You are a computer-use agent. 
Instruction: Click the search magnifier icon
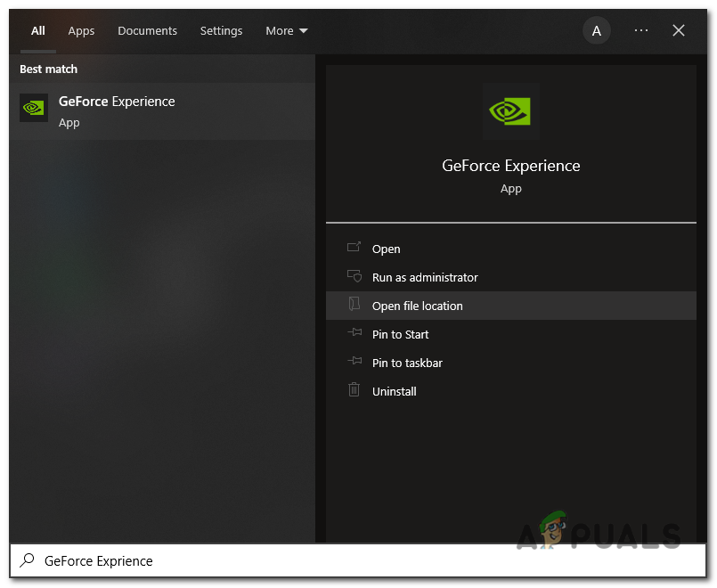pos(25,560)
